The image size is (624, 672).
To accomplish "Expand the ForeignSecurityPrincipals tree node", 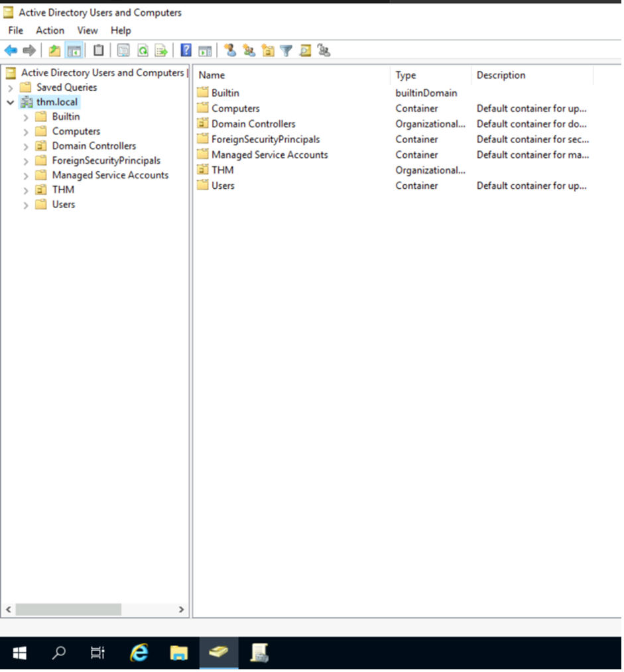I will [26, 162].
